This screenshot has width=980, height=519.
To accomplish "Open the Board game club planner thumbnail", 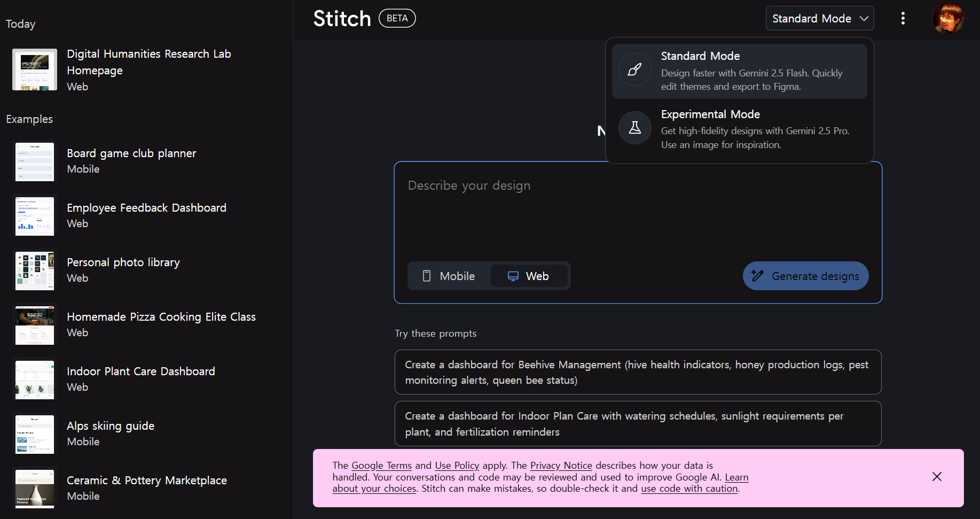I will 34,161.
